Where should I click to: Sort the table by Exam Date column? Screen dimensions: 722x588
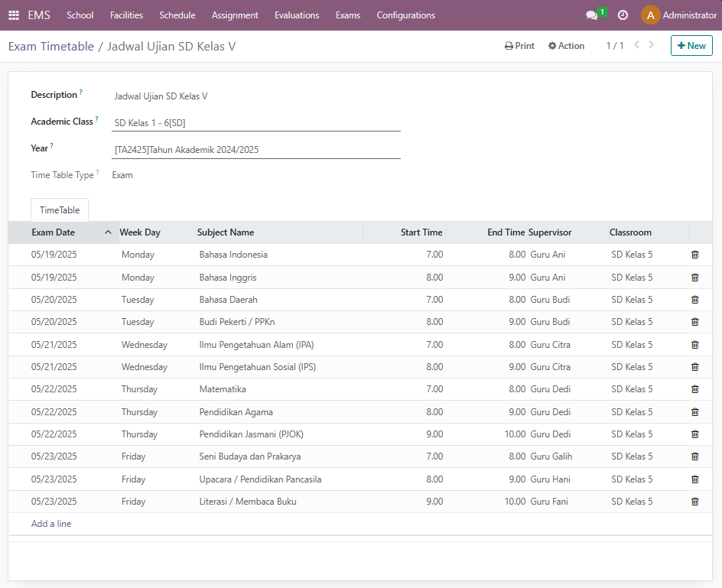54,232
